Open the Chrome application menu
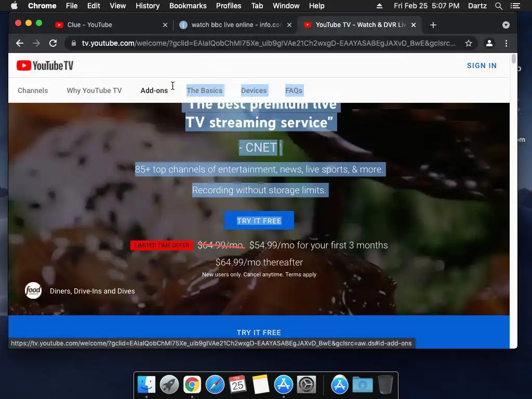532x399 pixels. pos(42,6)
